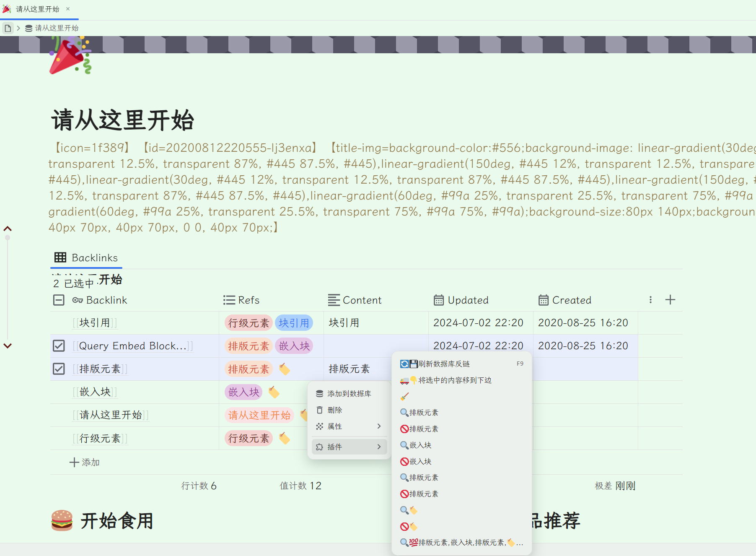This screenshot has width=756, height=556.
Task: Click the main title 请从这里开始
Action: tap(123, 120)
